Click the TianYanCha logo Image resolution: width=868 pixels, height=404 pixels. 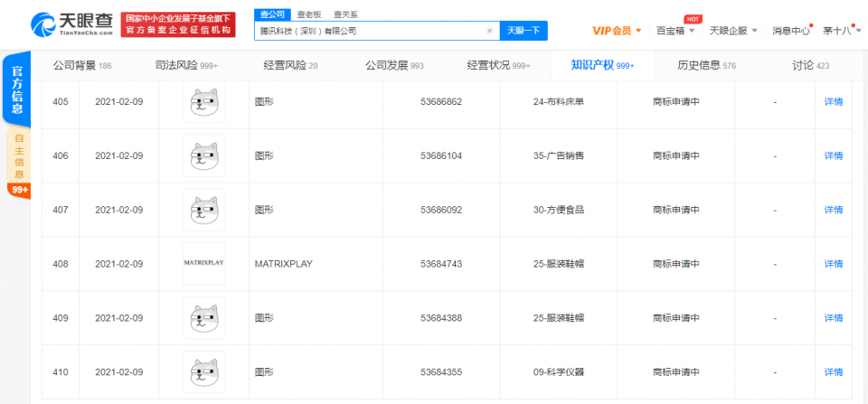pyautogui.click(x=72, y=24)
